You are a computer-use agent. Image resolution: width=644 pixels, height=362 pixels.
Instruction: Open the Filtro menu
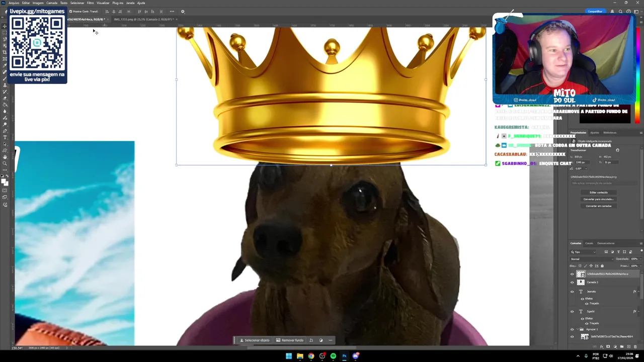91,3
